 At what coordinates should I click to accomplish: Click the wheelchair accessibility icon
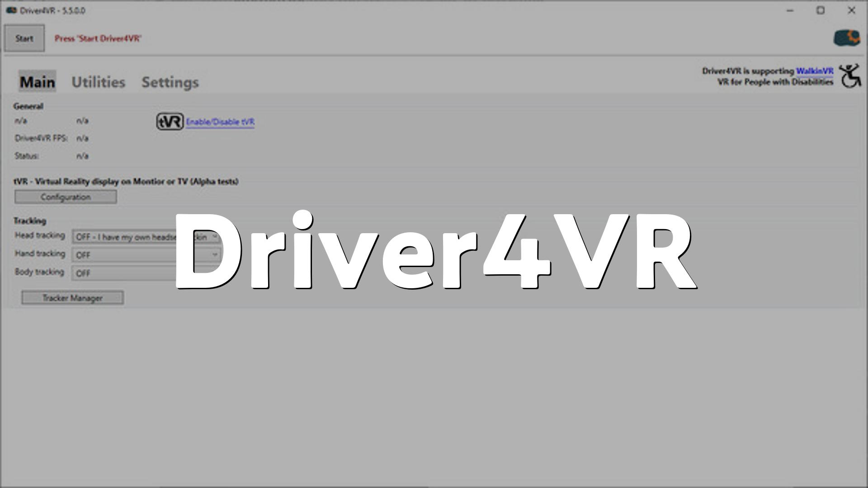850,76
